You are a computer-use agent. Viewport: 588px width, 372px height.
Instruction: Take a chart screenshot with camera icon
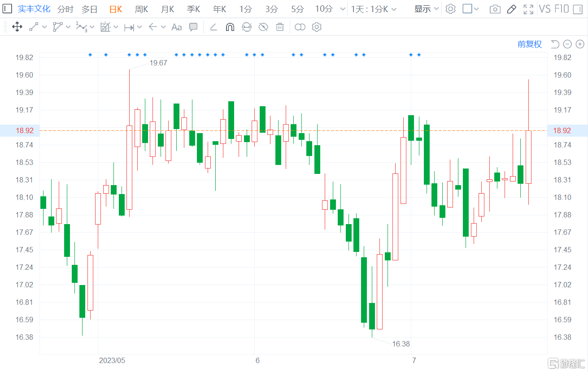[x=495, y=9]
